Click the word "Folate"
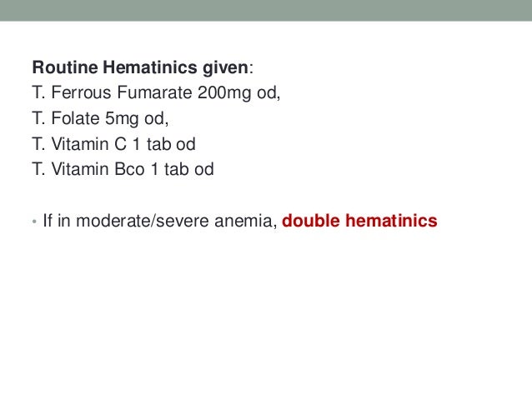Screen dimensions: 532x399 point(75,118)
